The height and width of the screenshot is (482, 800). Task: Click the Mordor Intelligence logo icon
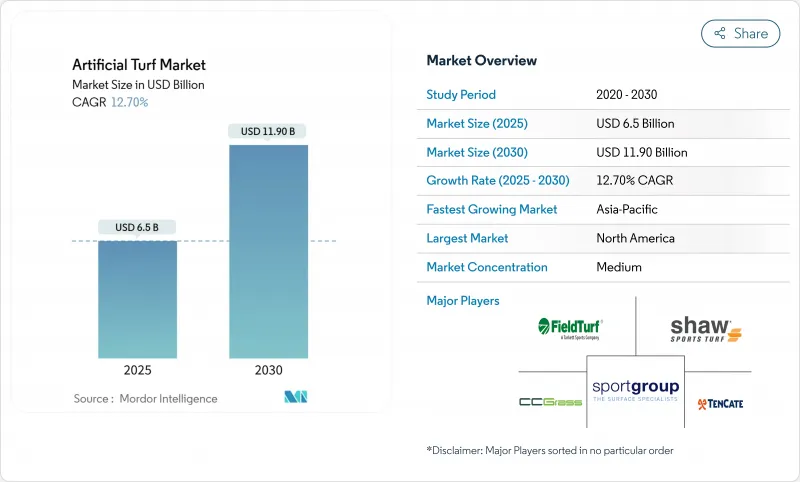tap(295, 397)
